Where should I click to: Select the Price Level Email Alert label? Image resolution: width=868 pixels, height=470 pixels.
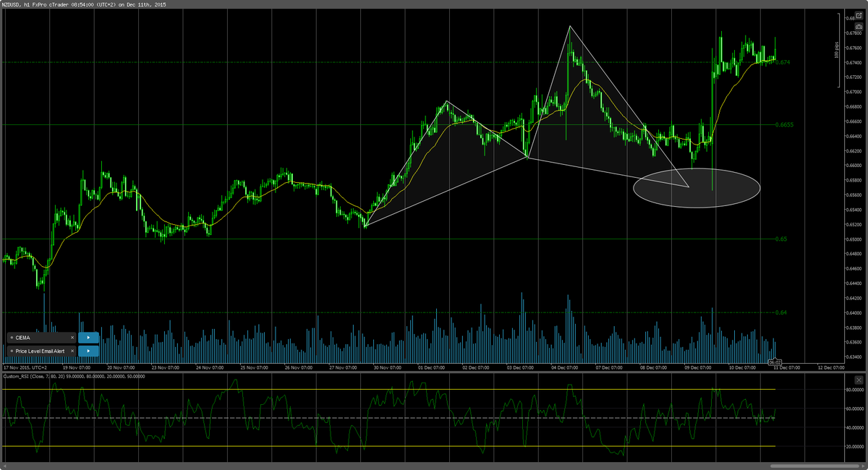tap(41, 351)
